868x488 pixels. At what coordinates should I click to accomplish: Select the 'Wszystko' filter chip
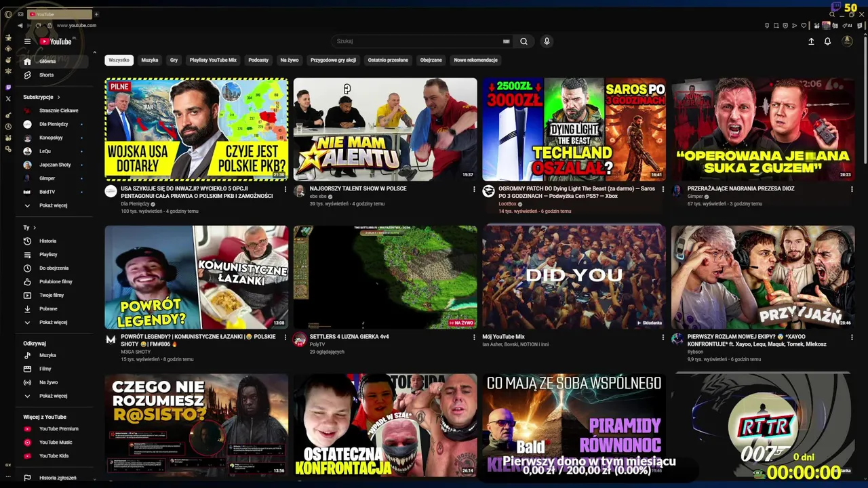(x=119, y=60)
